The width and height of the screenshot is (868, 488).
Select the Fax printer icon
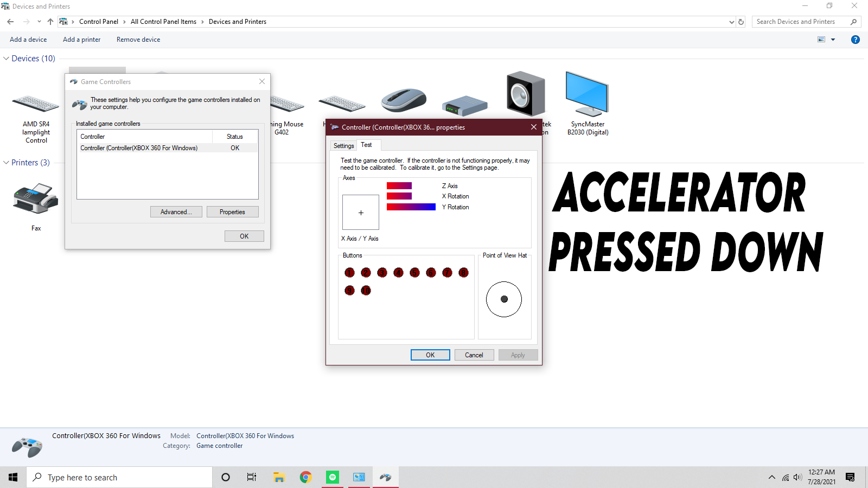[36, 198]
